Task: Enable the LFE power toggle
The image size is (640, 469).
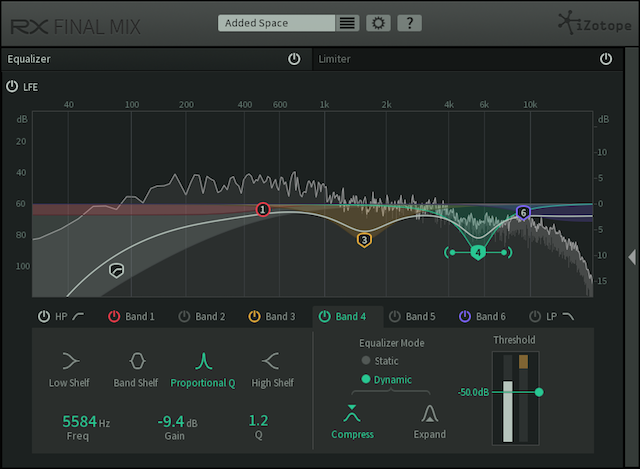Action: pyautogui.click(x=12, y=86)
